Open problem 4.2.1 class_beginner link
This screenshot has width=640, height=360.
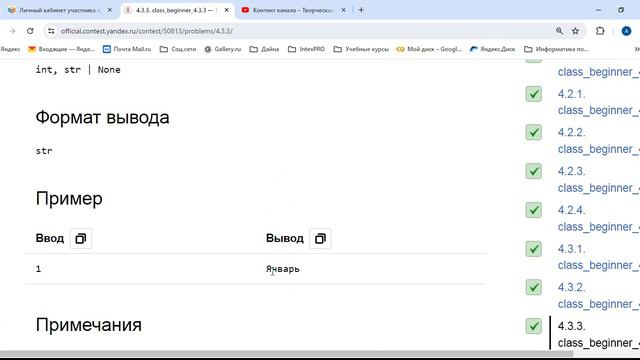598,102
